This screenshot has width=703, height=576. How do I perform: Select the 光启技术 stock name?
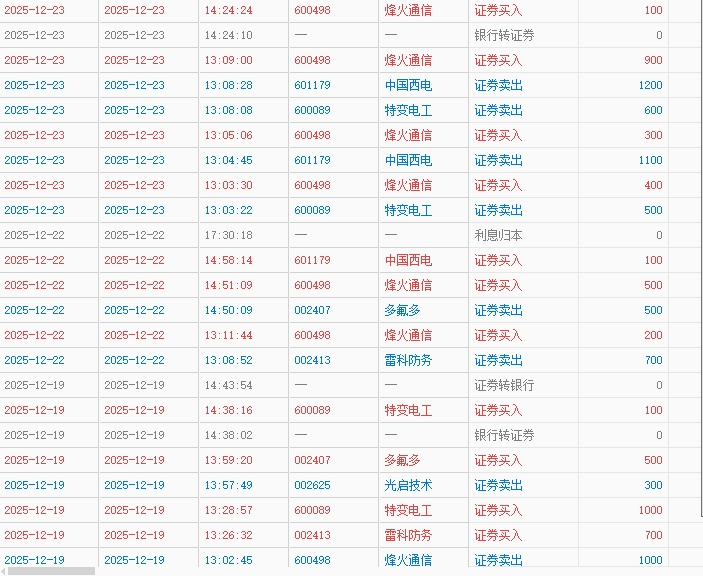tap(408, 485)
